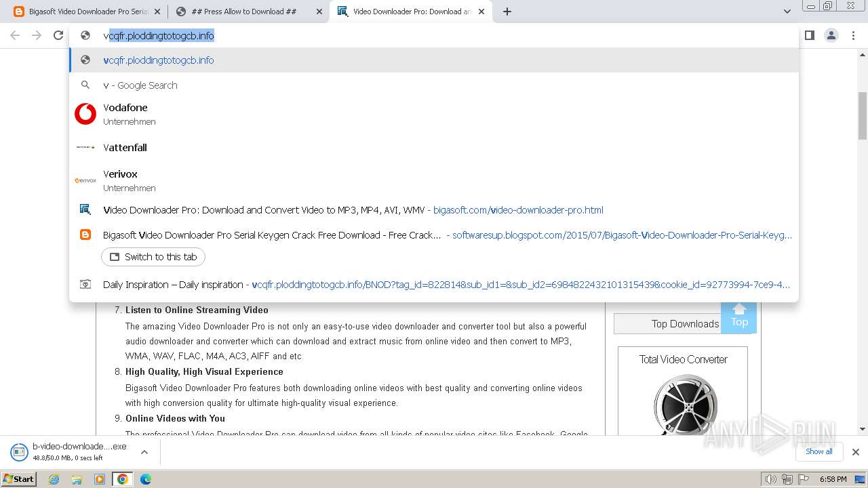Viewport: 868px width, 488px height.
Task: Choose the Vodafone suggestion
Action: click(434, 114)
